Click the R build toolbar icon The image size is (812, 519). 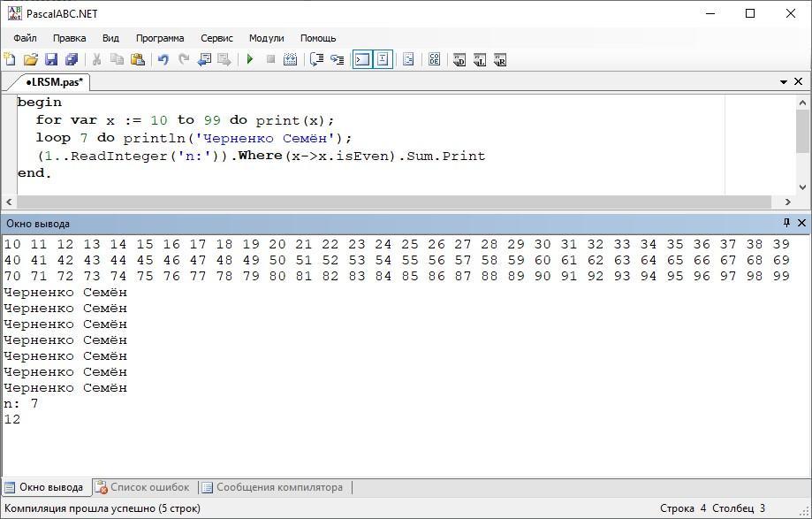coord(500,59)
